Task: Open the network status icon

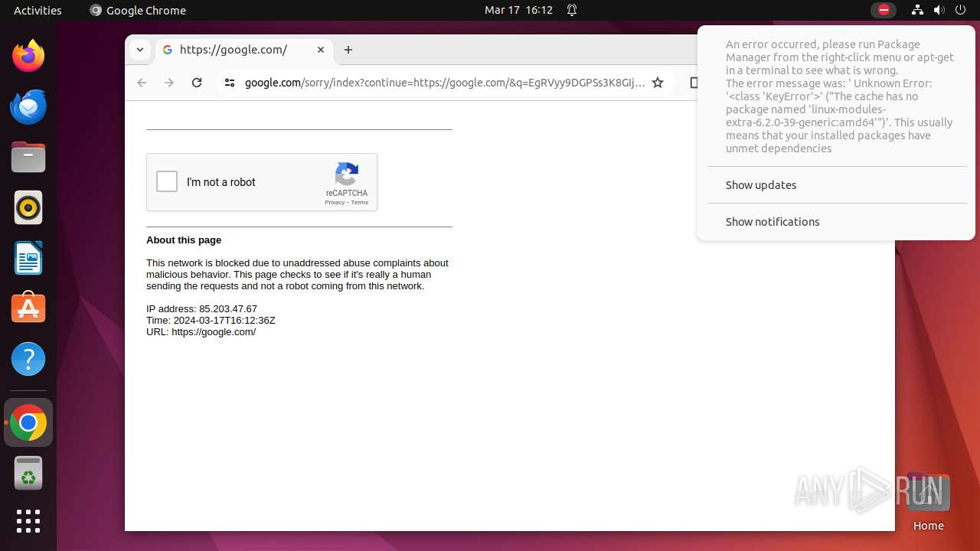Action: [918, 10]
